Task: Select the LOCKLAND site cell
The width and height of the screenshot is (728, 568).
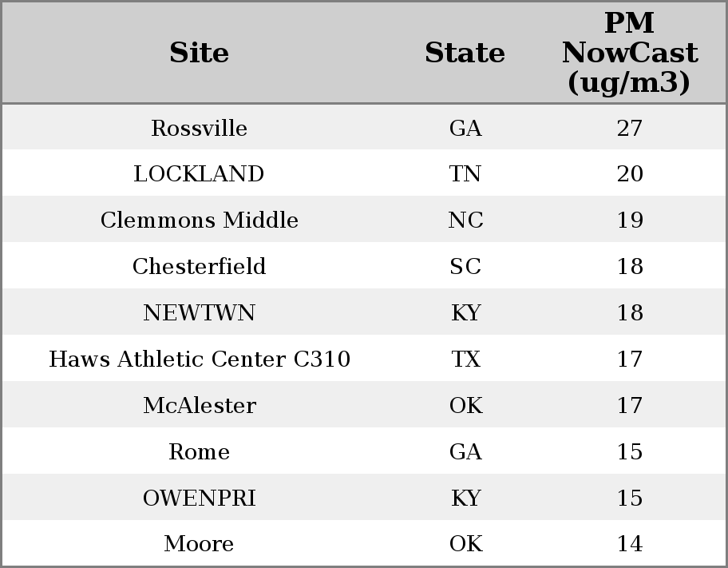Action: click(x=200, y=174)
